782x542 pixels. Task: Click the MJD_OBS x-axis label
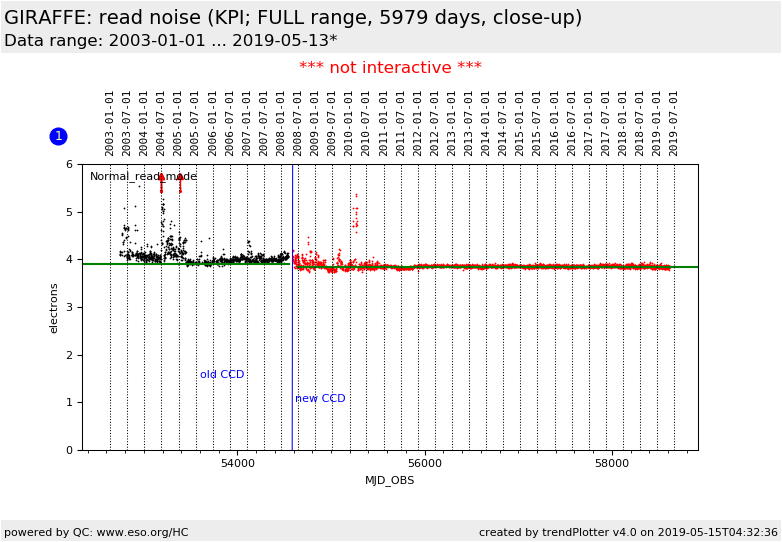tap(390, 481)
